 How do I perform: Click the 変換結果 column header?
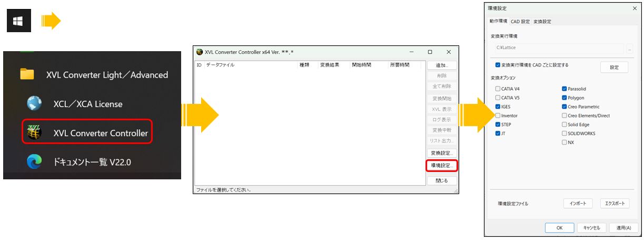click(x=334, y=65)
